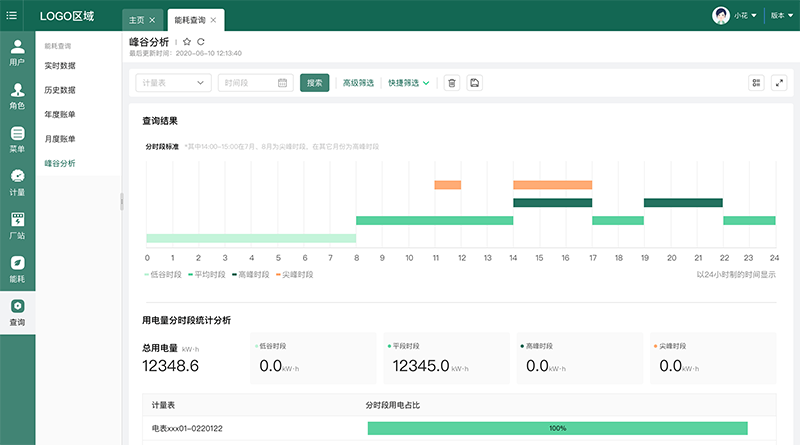Open the 计量 sidebar section
The image size is (800, 445).
pos(17,183)
